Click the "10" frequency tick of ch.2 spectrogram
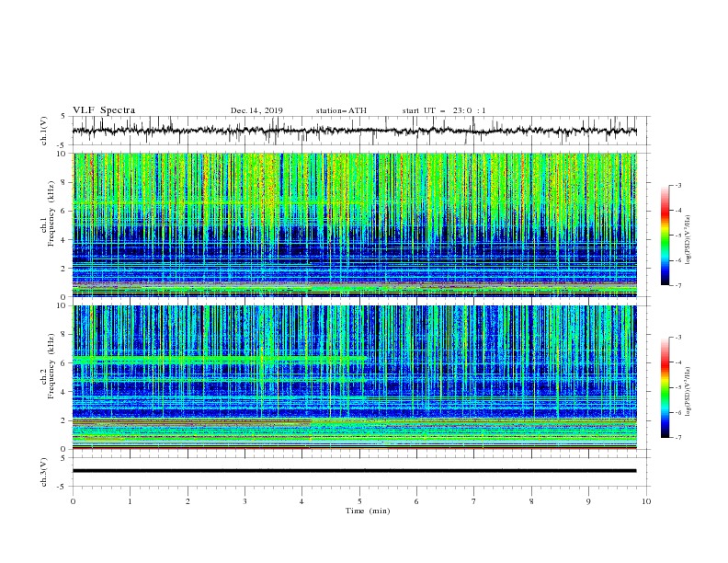Image resolution: width=728 pixels, height=563 pixels. coord(62,305)
